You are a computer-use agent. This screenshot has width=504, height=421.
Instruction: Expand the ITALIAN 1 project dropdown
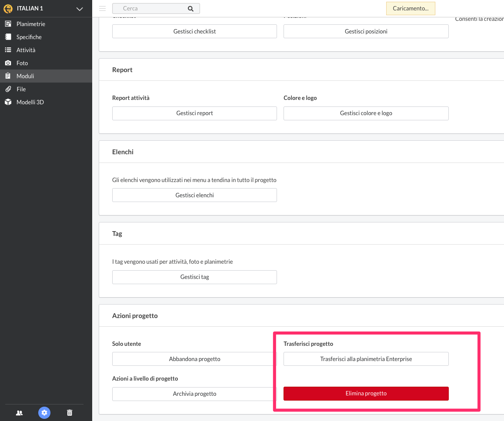click(x=79, y=9)
